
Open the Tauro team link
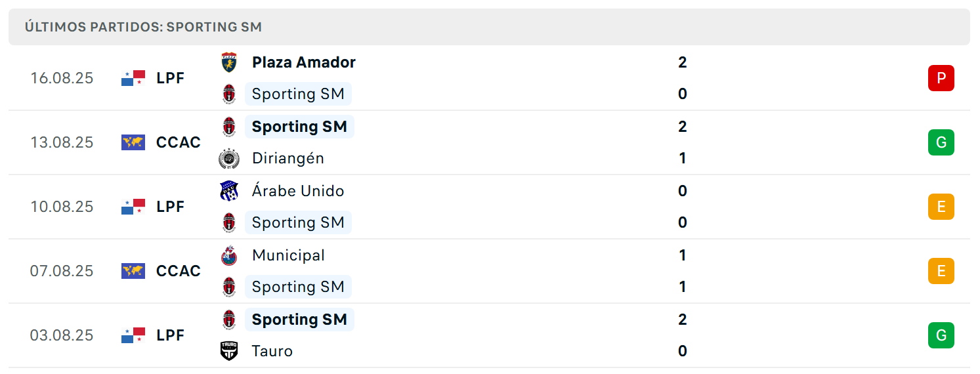point(272,351)
